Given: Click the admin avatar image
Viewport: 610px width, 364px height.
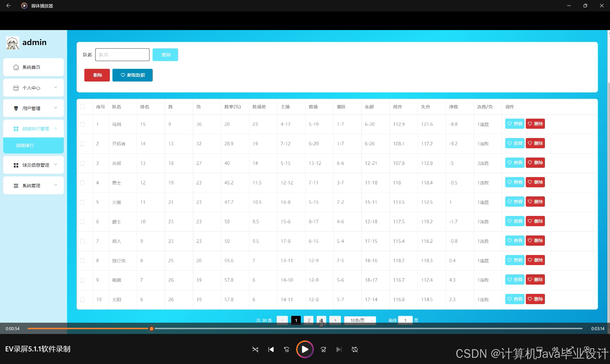Looking at the screenshot, I should coord(12,43).
